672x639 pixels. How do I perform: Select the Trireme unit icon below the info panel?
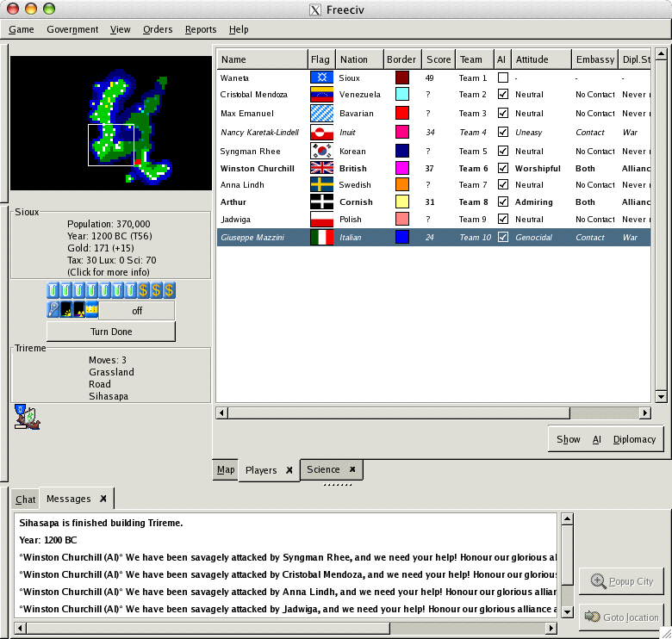click(27, 417)
